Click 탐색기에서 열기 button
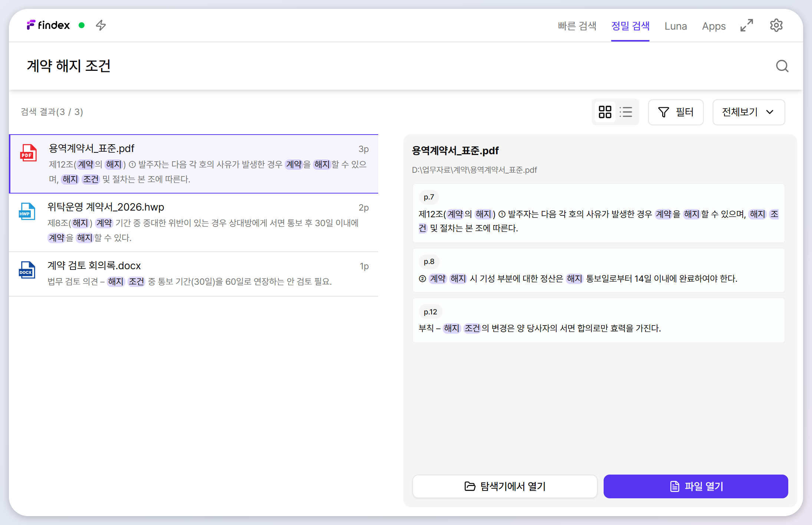This screenshot has width=812, height=525. pyautogui.click(x=505, y=486)
